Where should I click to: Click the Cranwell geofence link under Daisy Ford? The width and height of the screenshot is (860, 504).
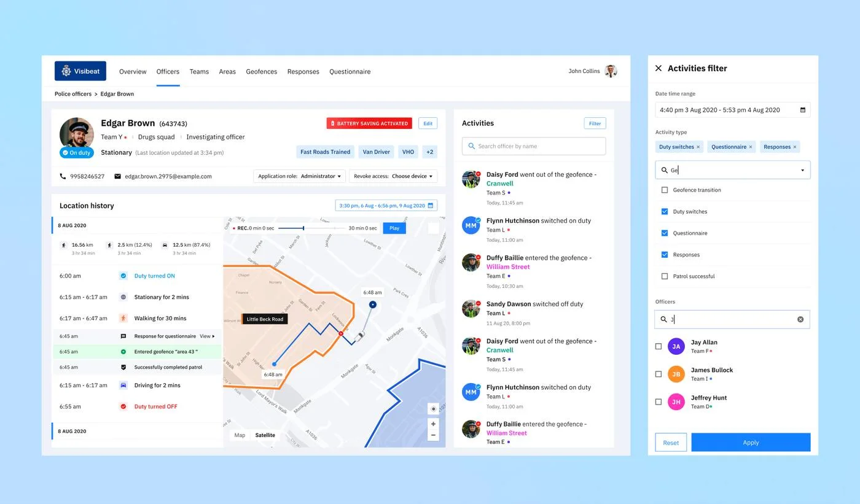point(500,184)
